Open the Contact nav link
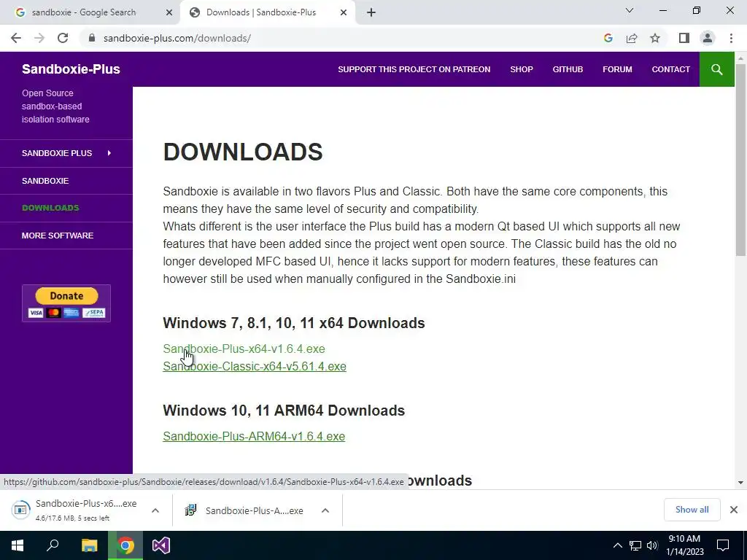Image resolution: width=747 pixels, height=560 pixels. point(670,69)
